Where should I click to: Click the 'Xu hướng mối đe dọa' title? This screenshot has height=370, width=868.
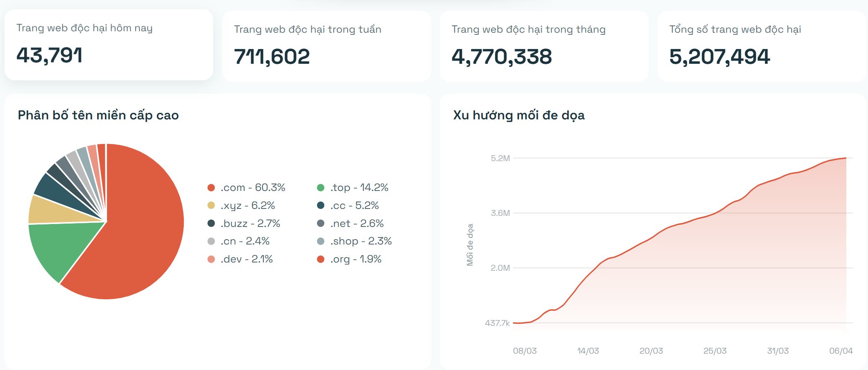coord(518,115)
